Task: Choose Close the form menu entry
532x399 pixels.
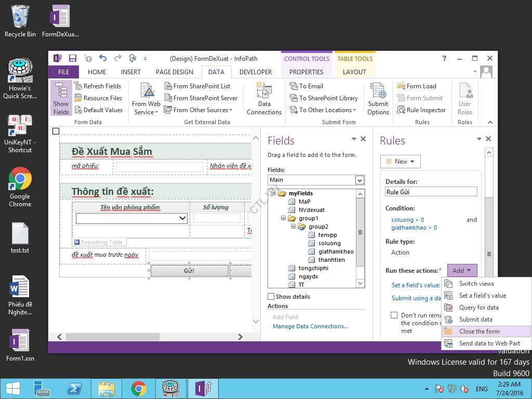Action: click(479, 331)
